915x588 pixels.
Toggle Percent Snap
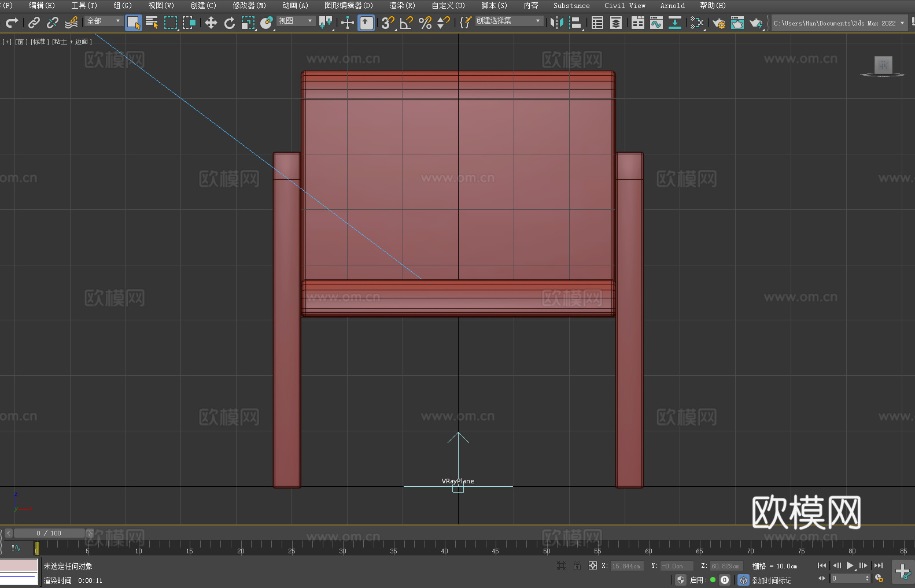(425, 23)
